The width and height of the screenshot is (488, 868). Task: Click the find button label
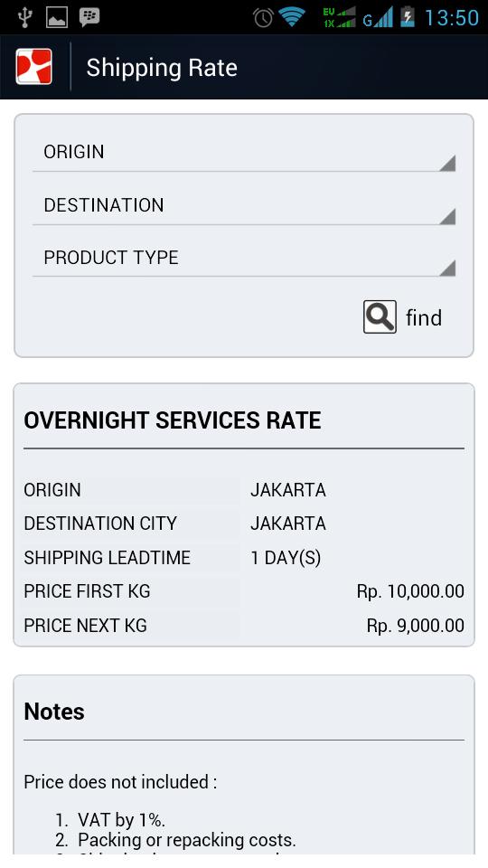click(x=424, y=317)
